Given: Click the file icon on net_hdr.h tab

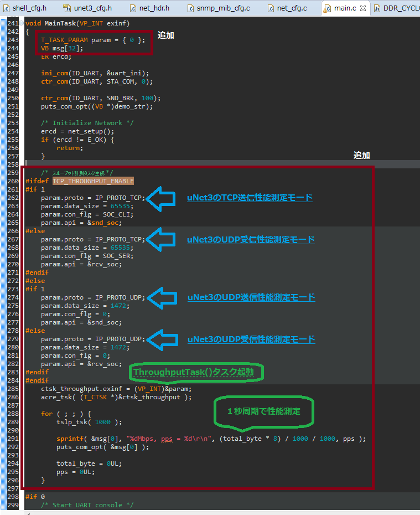Looking at the screenshot, I should [134, 8].
